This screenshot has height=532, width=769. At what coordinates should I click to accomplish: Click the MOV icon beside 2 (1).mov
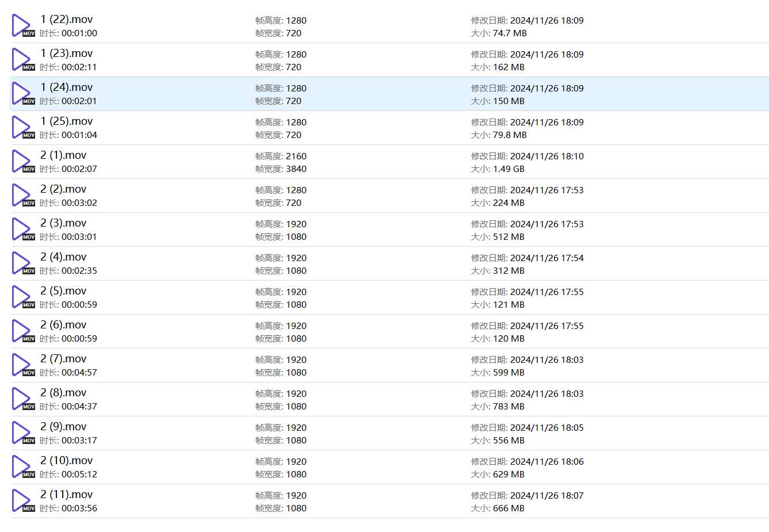pos(22,162)
